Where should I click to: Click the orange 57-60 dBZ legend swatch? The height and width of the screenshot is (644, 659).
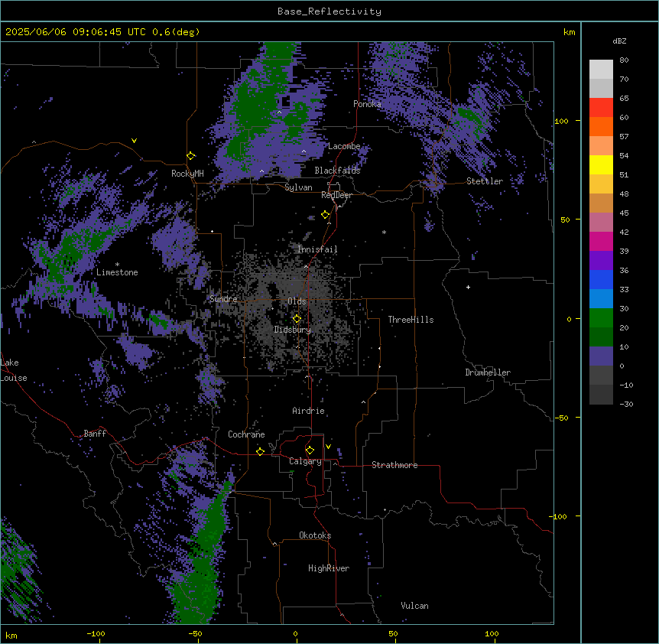pos(601,126)
